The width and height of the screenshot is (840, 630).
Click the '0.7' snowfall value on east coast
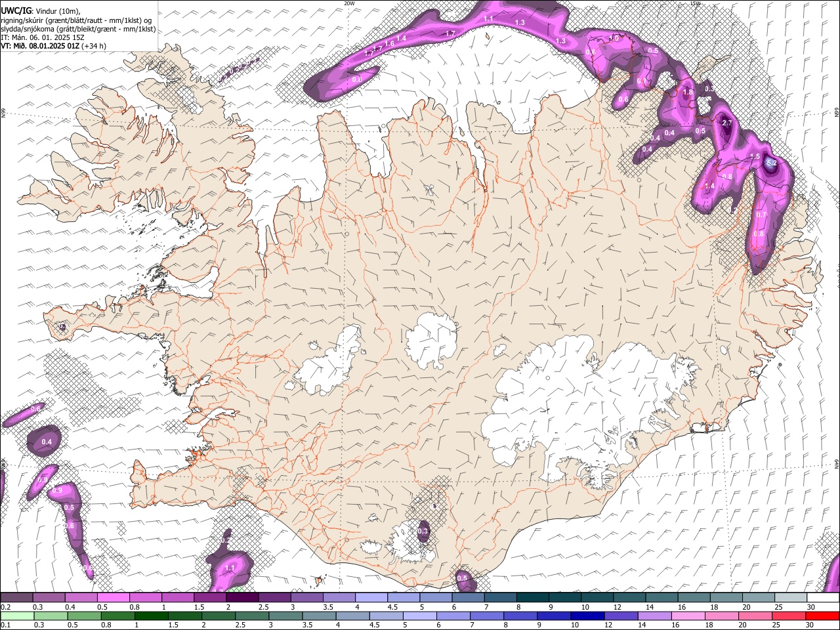coord(761,215)
